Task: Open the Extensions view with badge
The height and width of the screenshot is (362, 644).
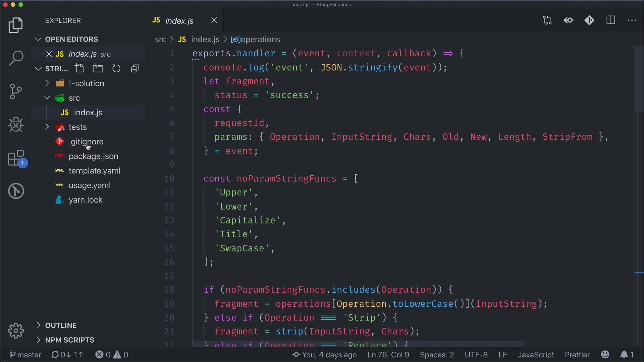Action: point(16,158)
